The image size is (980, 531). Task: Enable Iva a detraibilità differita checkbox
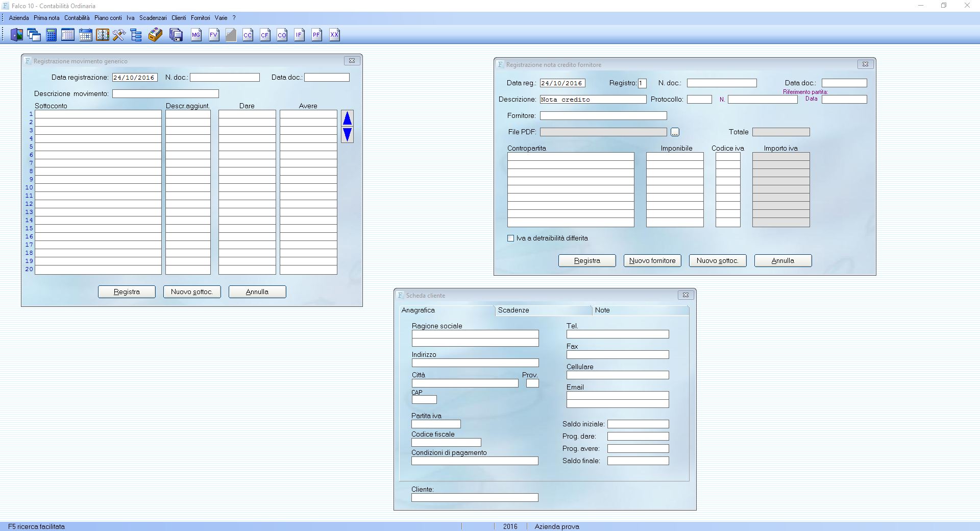click(511, 238)
